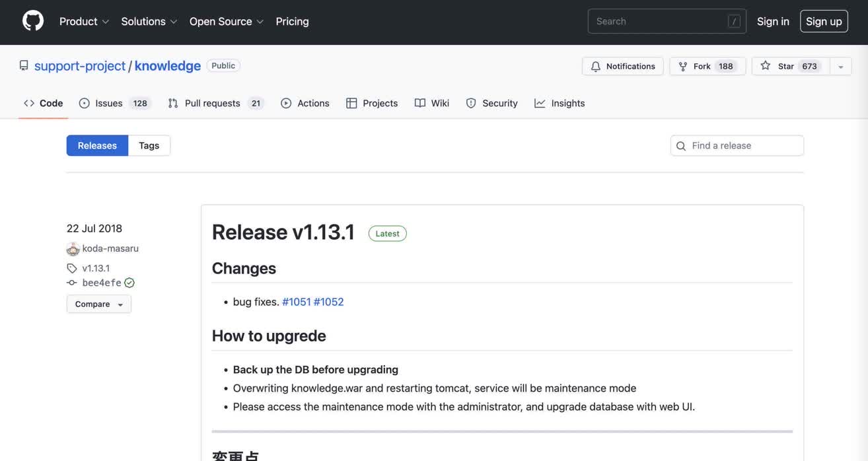The image size is (868, 461).
Task: Click the Changes heading
Action: [x=244, y=268]
